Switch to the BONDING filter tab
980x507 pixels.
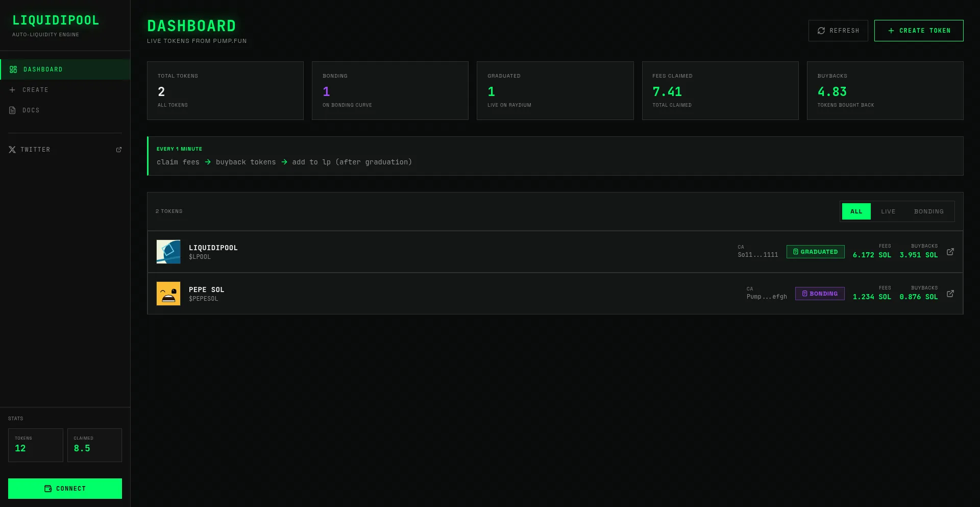pos(928,211)
